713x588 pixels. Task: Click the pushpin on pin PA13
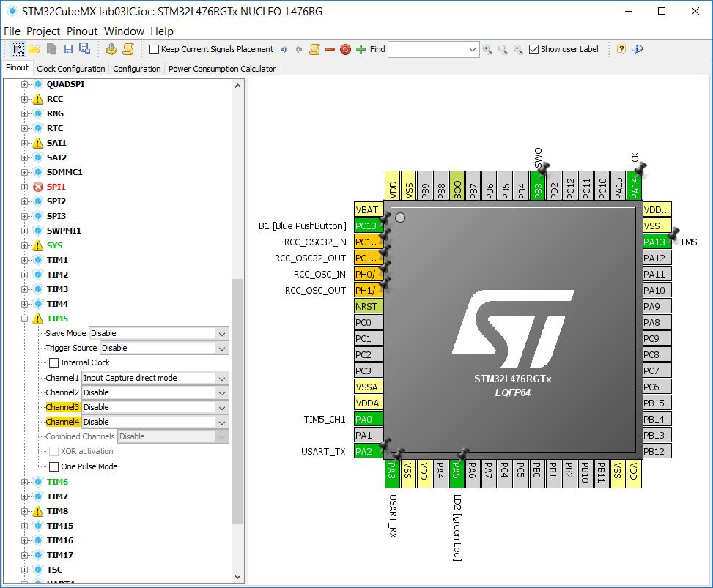tap(674, 234)
